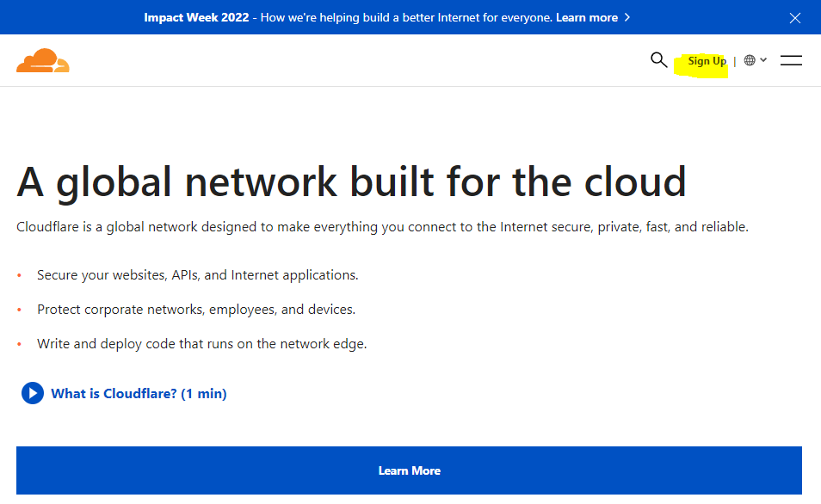Click the "A global network built for the cloud" heading
This screenshot has height=504, width=821.
[351, 181]
